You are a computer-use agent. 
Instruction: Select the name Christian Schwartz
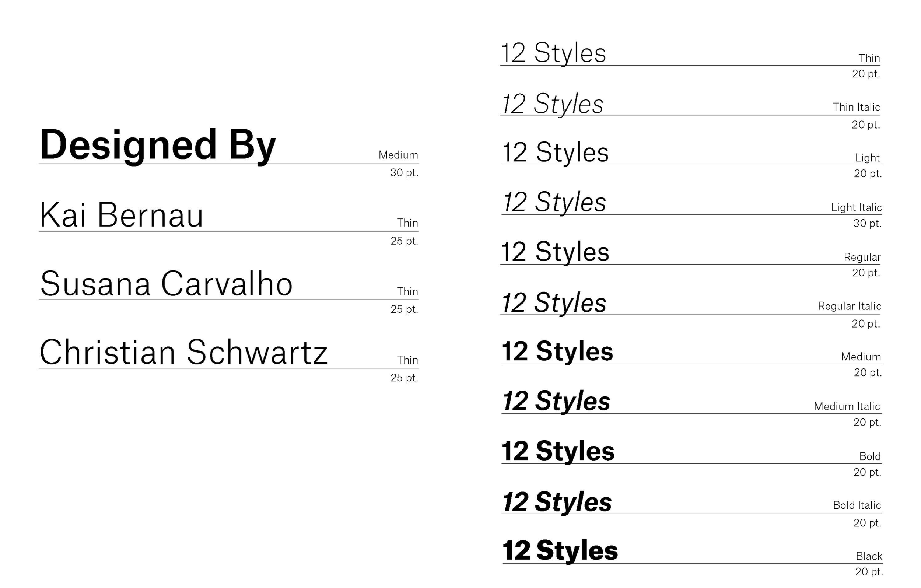tap(183, 352)
